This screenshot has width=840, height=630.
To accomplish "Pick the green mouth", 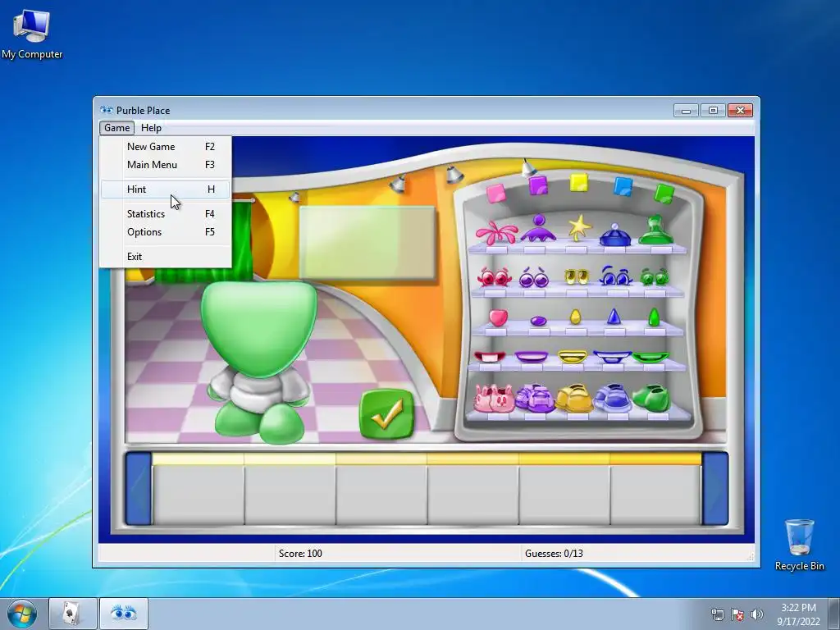I will (651, 356).
